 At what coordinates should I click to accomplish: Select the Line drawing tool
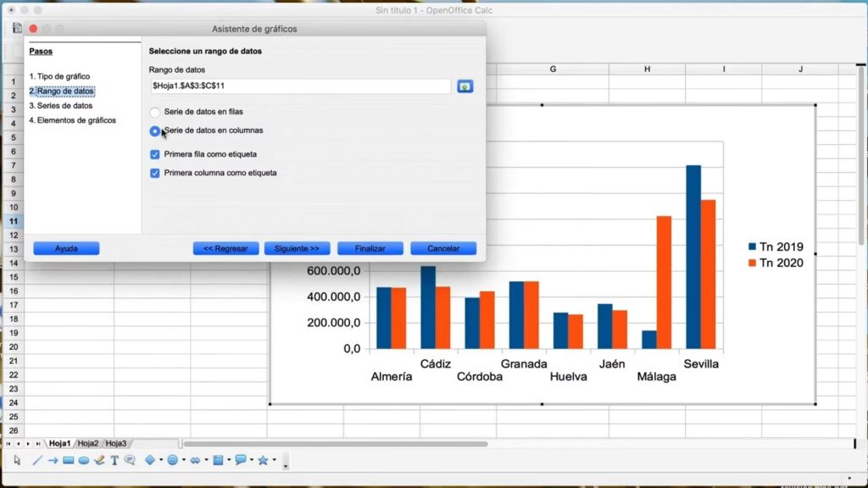point(37,460)
